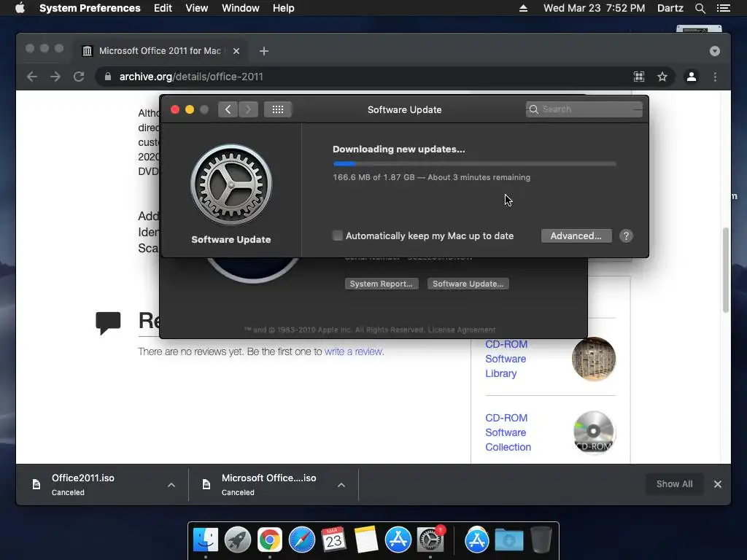Image resolution: width=747 pixels, height=560 pixels.
Task: Open Launchpad from the Dock
Action: 238,540
